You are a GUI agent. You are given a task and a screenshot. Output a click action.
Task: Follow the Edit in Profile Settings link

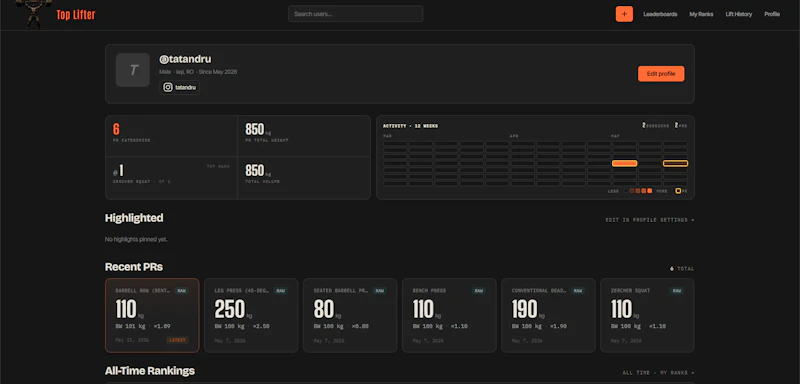(x=649, y=220)
